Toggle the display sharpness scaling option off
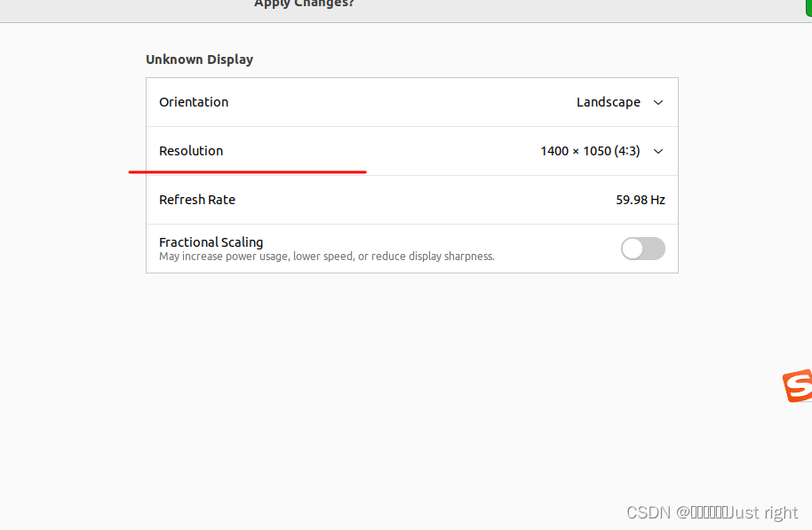The width and height of the screenshot is (812, 530). [642, 249]
